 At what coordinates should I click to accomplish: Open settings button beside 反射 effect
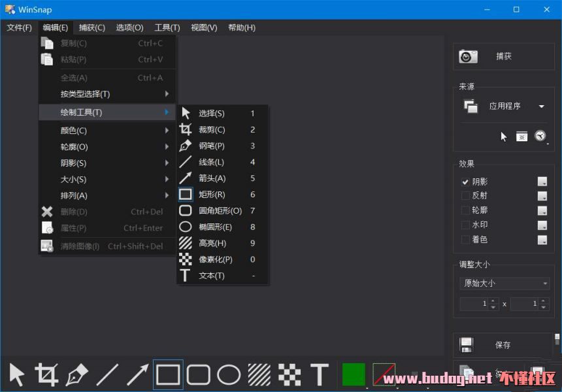(542, 196)
